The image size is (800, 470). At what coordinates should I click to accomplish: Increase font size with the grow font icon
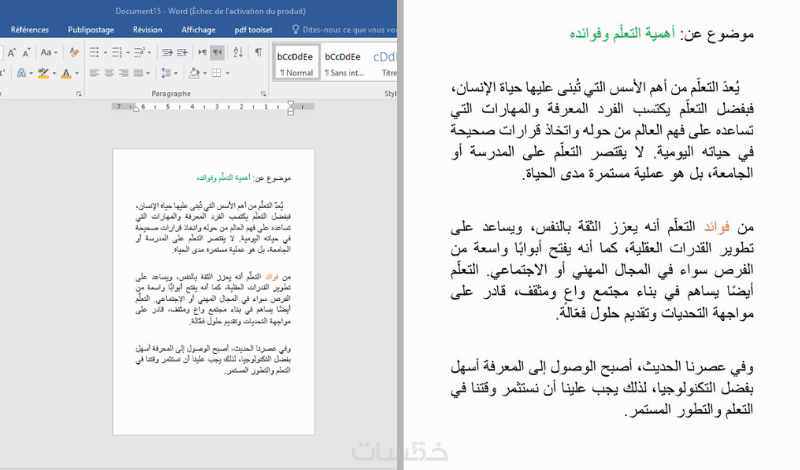[x=12, y=52]
